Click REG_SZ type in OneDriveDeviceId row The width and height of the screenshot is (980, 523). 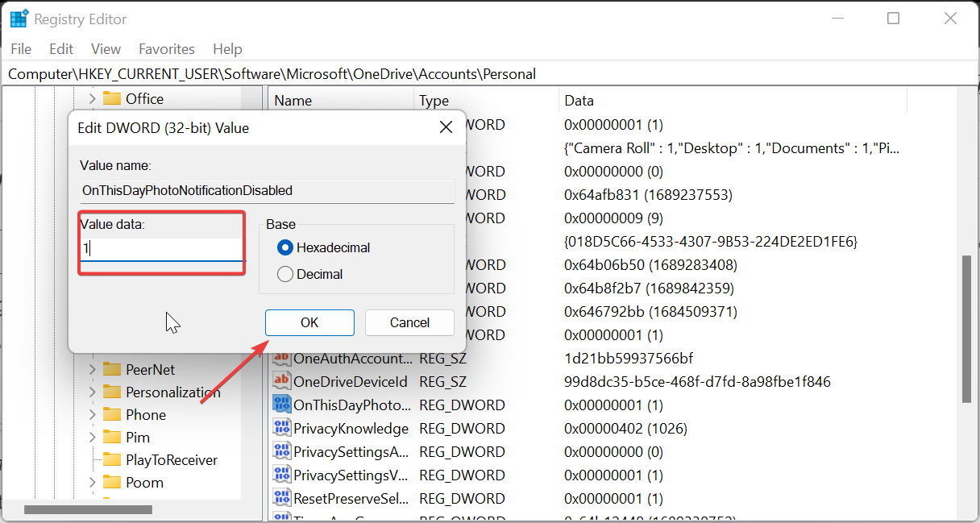click(442, 381)
